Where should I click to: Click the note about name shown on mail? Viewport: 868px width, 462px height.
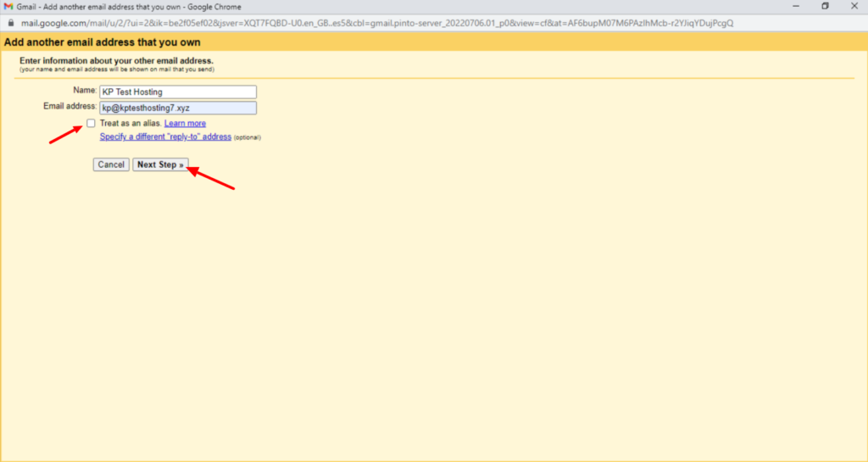pyautogui.click(x=117, y=70)
